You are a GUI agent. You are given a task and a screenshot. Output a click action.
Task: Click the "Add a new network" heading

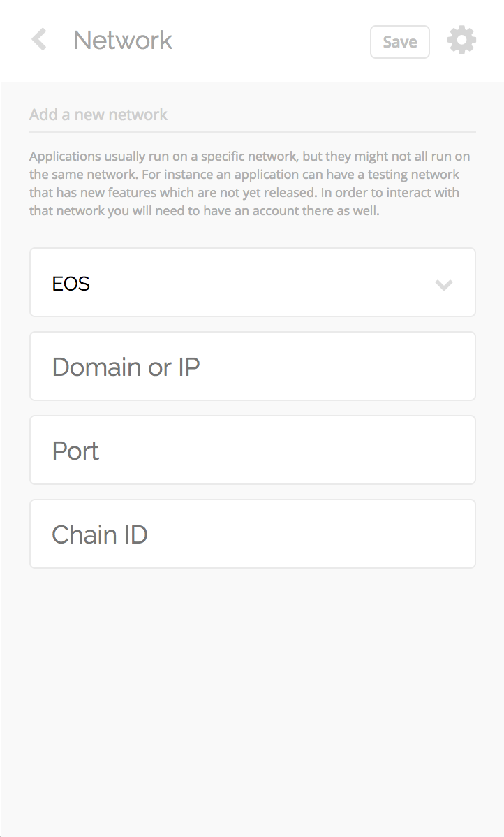[x=98, y=115]
